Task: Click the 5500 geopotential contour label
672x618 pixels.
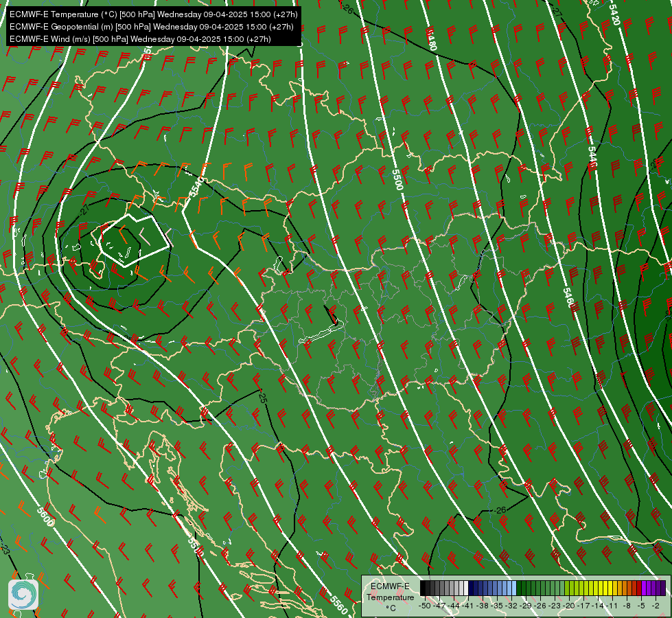Action: tap(397, 180)
